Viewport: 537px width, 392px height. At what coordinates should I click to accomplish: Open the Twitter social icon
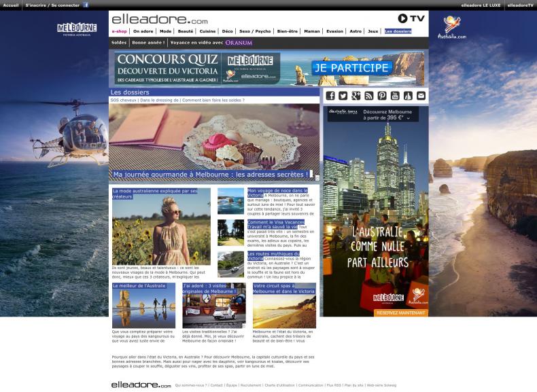pyautogui.click(x=343, y=96)
